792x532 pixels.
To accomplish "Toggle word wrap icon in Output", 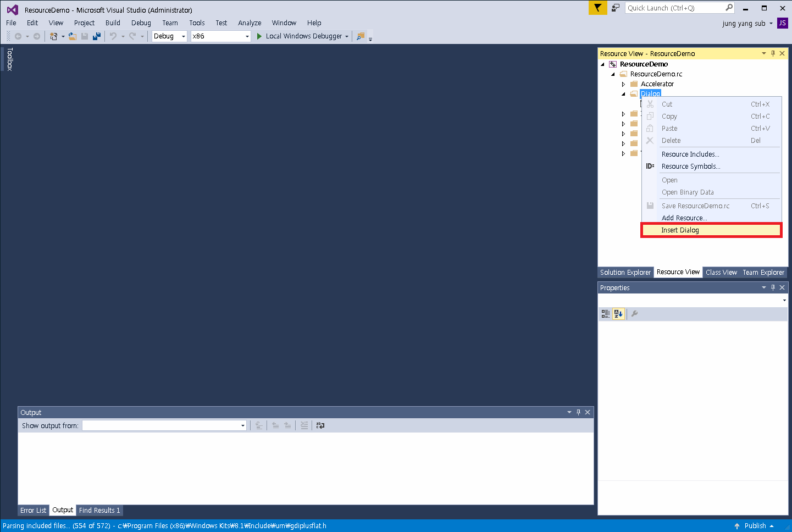I will pyautogui.click(x=320, y=425).
